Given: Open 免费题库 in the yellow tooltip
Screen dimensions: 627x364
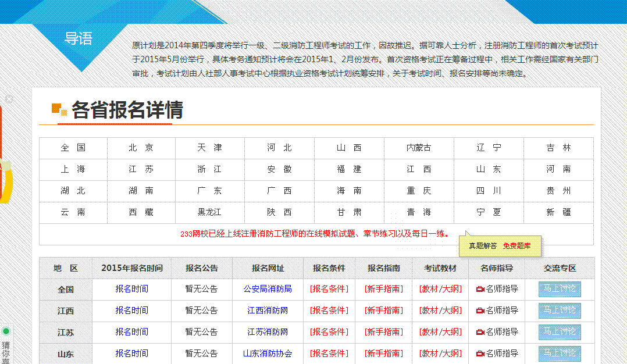Looking at the screenshot, I should 516,246.
